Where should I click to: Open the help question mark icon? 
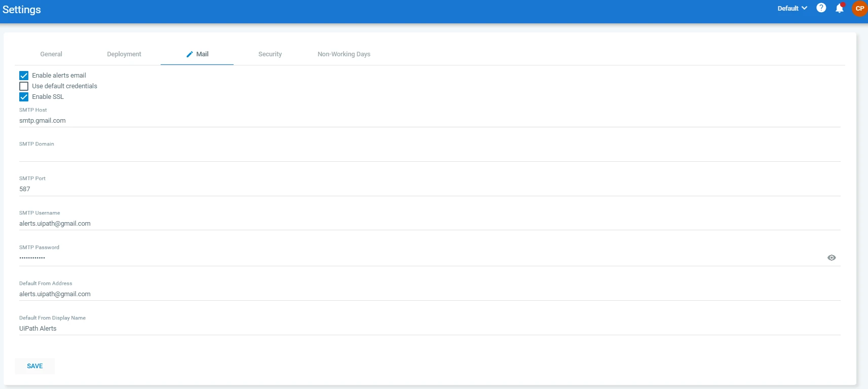pyautogui.click(x=821, y=8)
